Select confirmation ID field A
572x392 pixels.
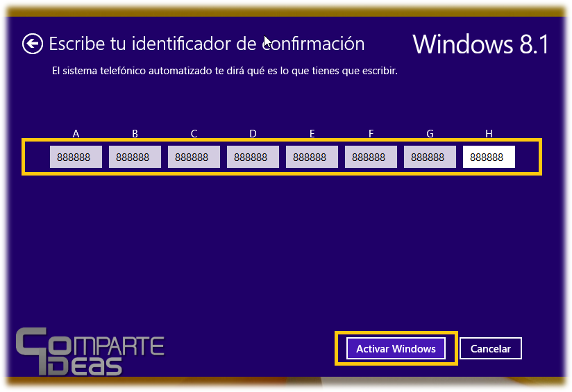pos(76,157)
